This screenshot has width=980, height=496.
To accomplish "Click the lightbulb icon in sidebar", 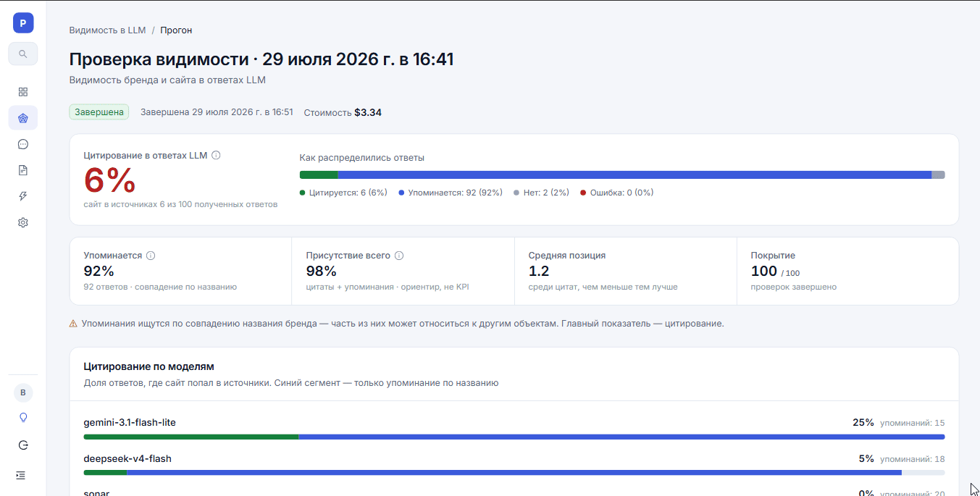I will click(x=23, y=418).
